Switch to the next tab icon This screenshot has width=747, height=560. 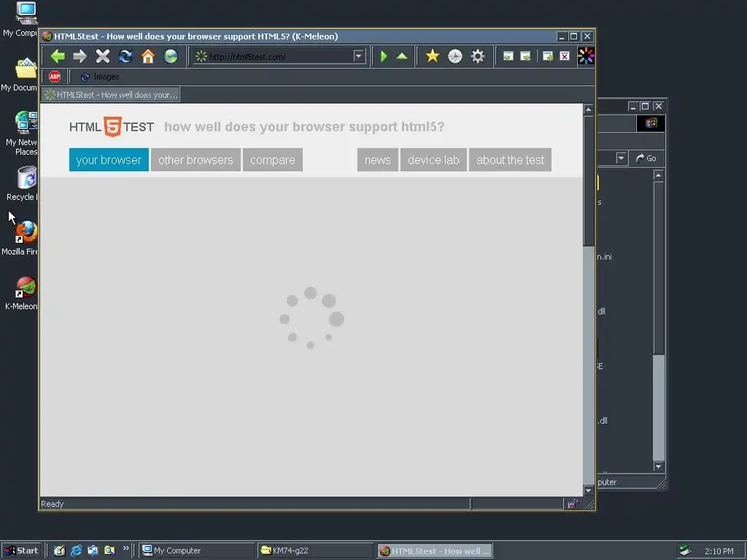[x=525, y=56]
